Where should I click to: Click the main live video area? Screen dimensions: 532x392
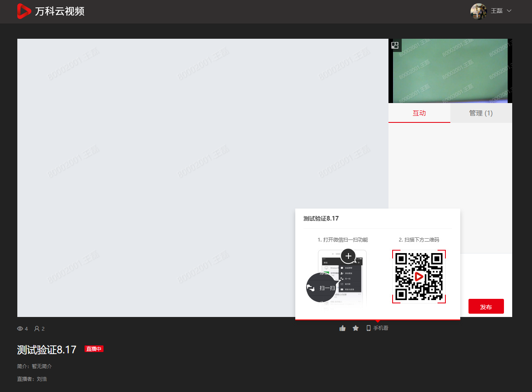[203, 178]
